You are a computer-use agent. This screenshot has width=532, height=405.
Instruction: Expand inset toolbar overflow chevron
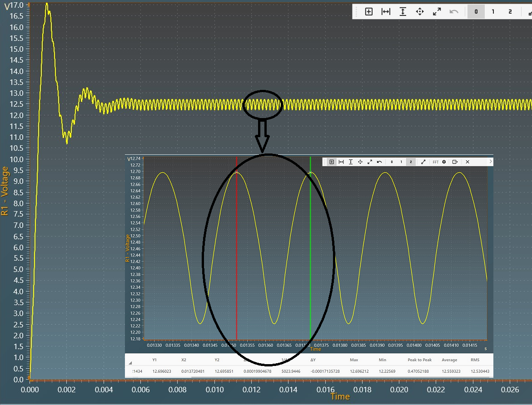[x=491, y=161]
